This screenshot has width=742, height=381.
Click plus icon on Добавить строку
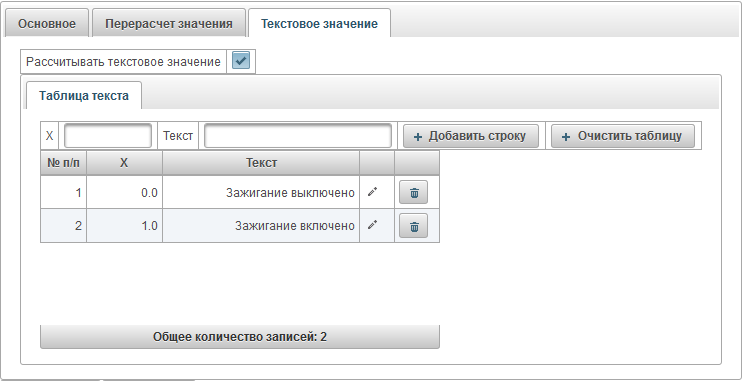pyautogui.click(x=418, y=137)
